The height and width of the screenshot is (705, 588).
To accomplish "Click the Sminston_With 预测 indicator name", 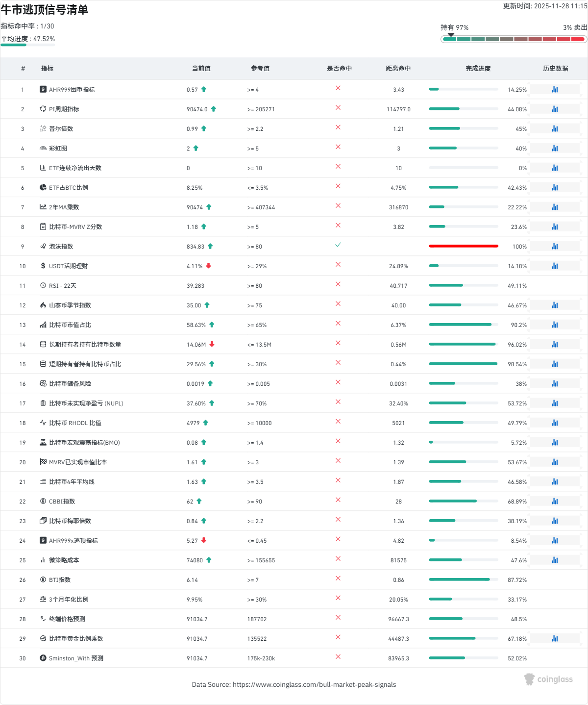I will click(x=76, y=658).
